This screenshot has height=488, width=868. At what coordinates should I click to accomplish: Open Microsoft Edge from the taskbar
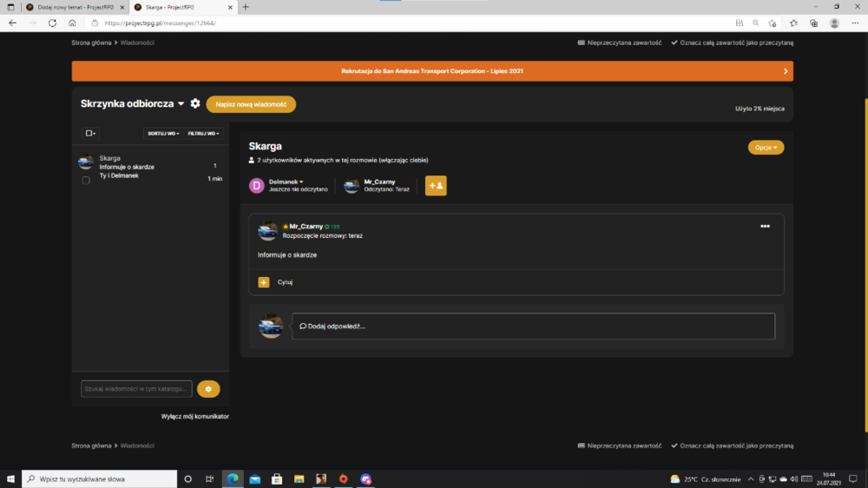(x=233, y=478)
